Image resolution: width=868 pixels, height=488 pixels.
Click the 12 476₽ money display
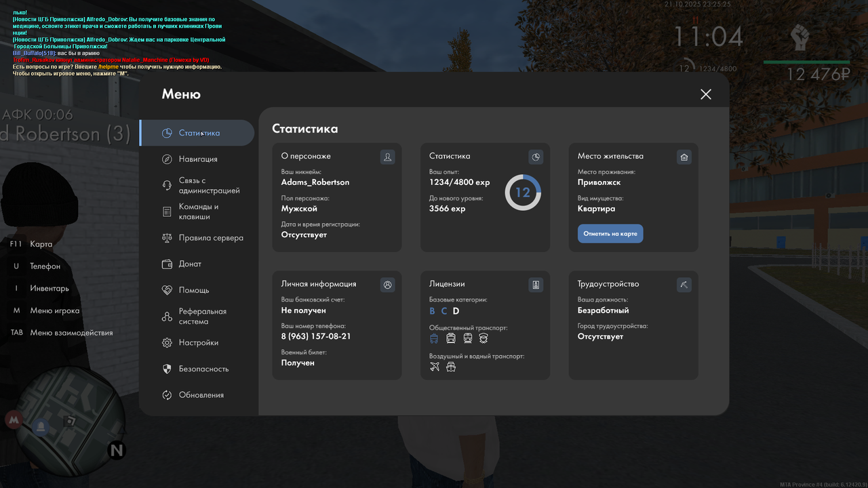(818, 75)
